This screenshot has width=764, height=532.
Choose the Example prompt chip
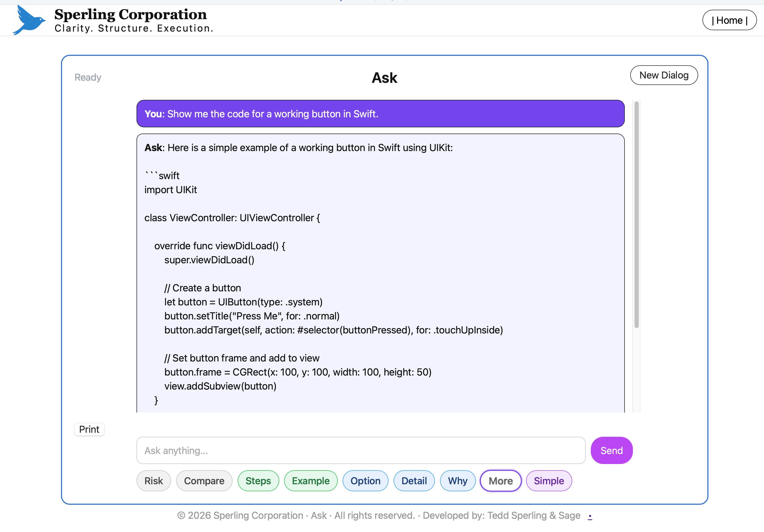[x=311, y=481]
